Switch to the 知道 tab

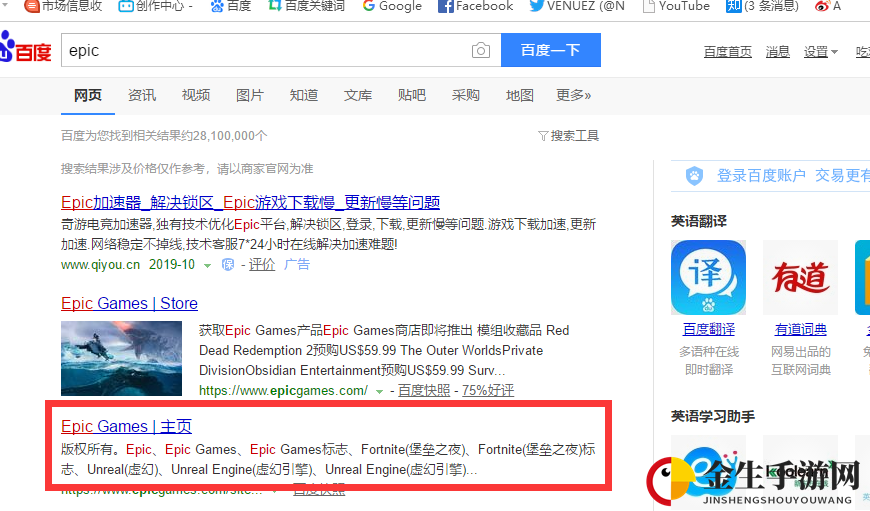coord(304,95)
